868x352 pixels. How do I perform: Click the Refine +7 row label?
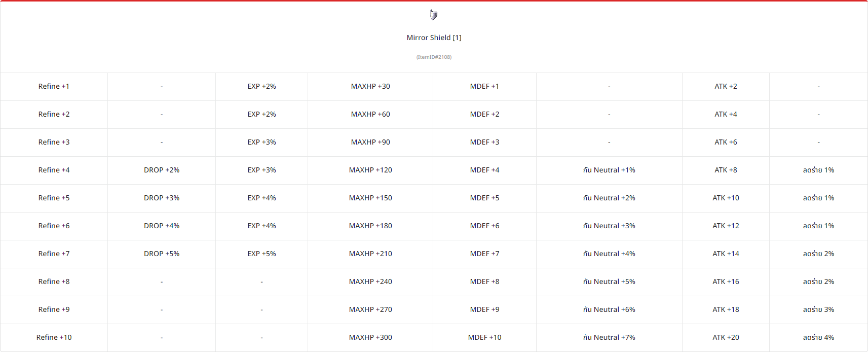[x=54, y=254]
